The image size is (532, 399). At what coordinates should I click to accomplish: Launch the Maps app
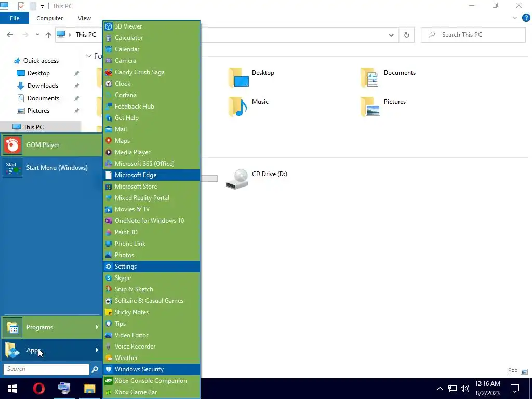click(151, 141)
